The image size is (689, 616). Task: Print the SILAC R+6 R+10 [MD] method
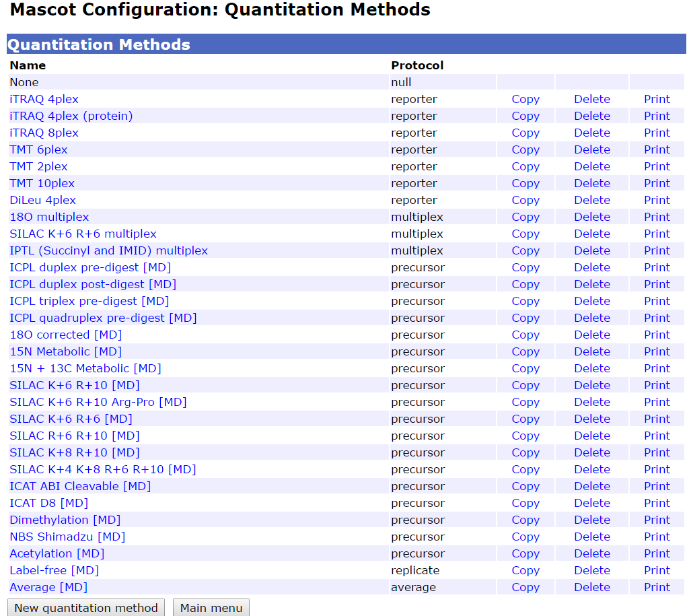coord(657,436)
